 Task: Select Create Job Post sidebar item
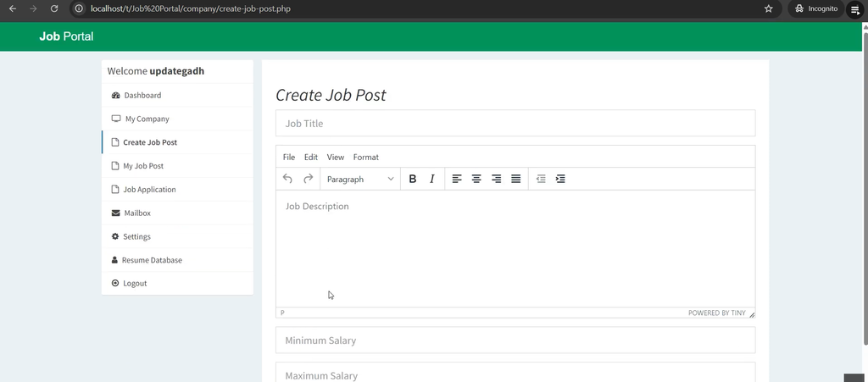pyautogui.click(x=178, y=142)
